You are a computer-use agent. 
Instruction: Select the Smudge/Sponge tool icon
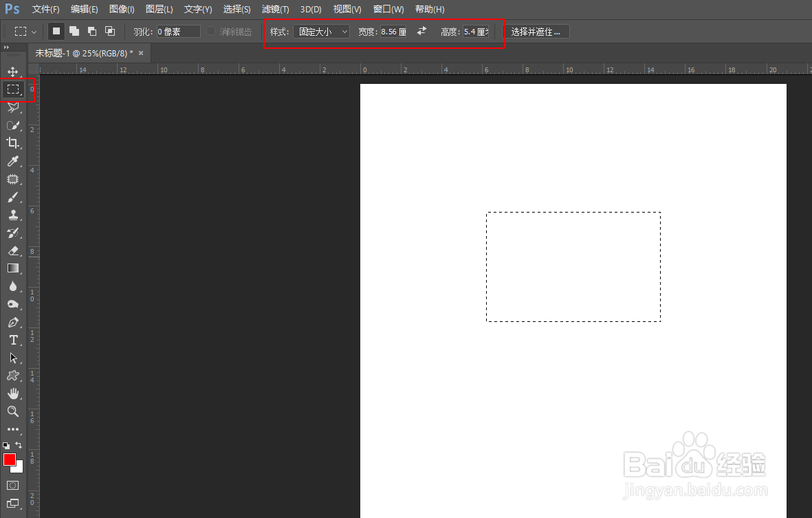[13, 304]
